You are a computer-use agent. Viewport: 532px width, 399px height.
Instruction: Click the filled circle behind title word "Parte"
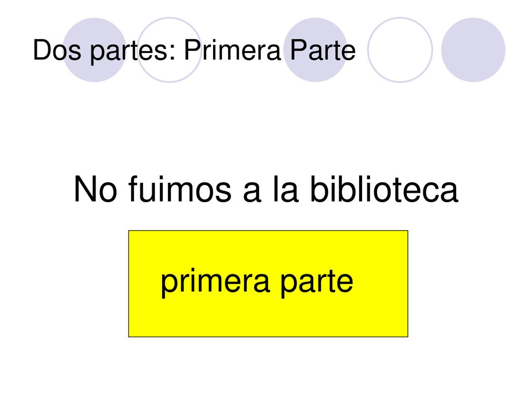pyautogui.click(x=315, y=50)
